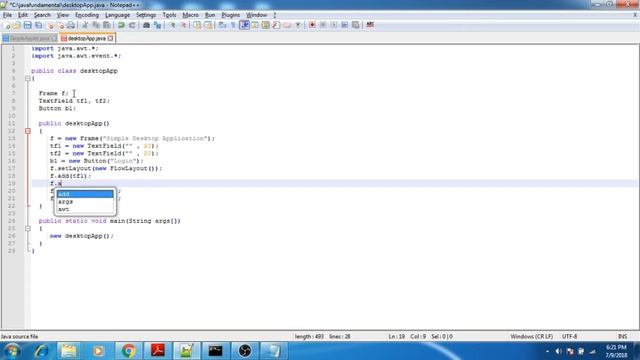Image resolution: width=640 pixels, height=360 pixels.
Task: Choose 'add' from autocomplete list
Action: (85, 194)
